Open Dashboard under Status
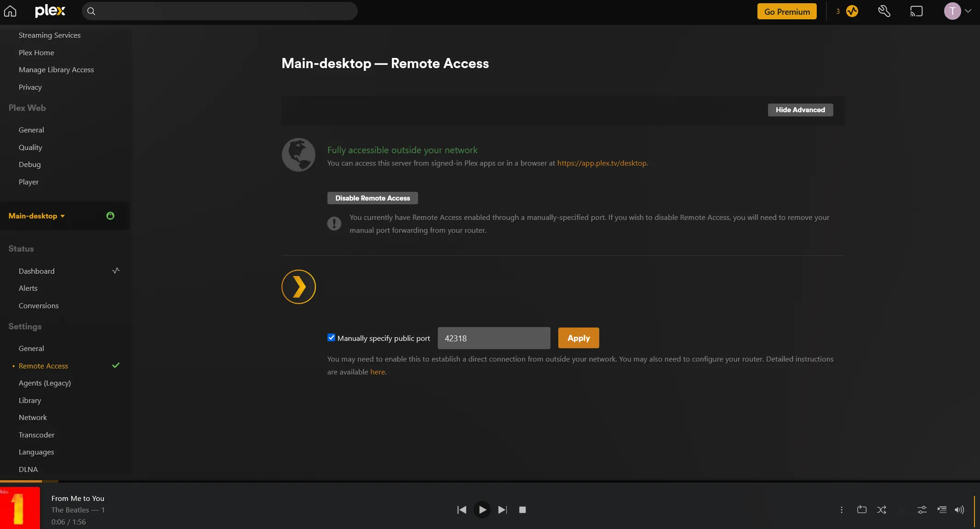Viewport: 980px width, 529px height. [x=37, y=271]
